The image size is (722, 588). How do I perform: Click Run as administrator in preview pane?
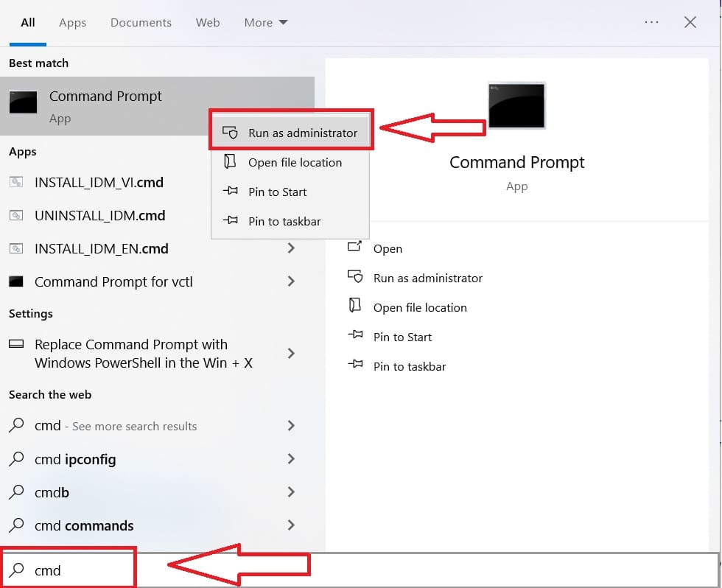(x=428, y=278)
